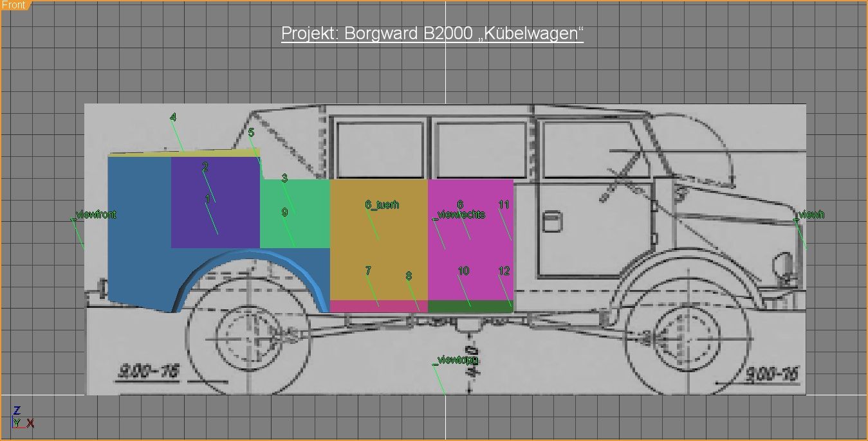
Task: Select the '_viewfront' helper label
Action: click(94, 215)
